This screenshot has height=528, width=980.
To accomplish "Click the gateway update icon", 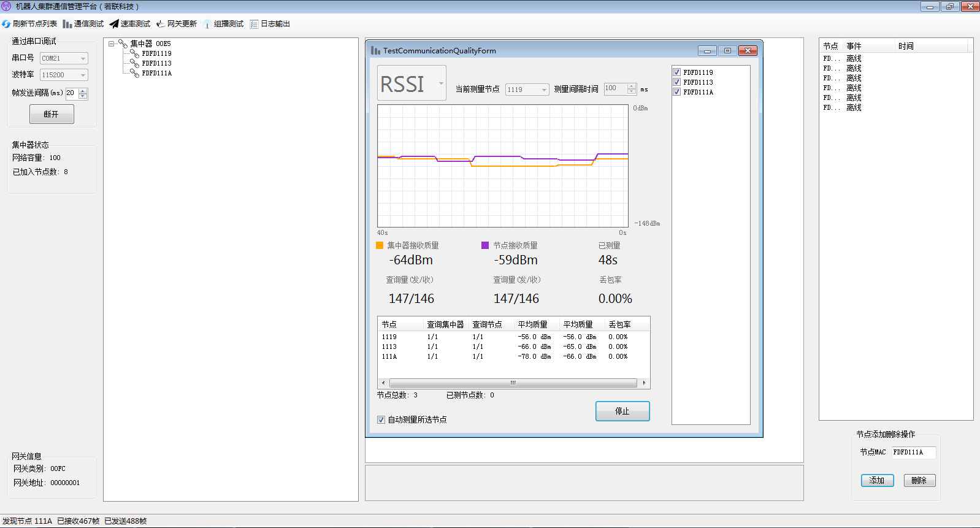I will [x=161, y=24].
